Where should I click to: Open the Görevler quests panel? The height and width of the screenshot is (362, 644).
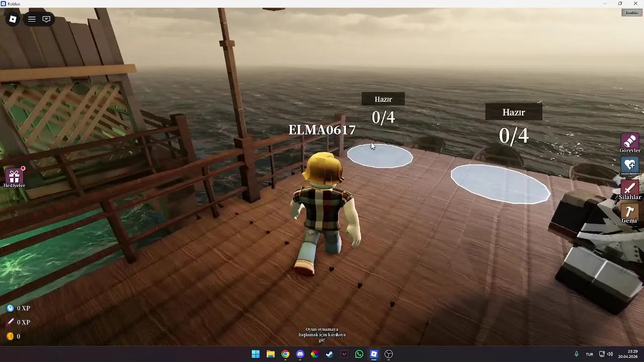629,142
